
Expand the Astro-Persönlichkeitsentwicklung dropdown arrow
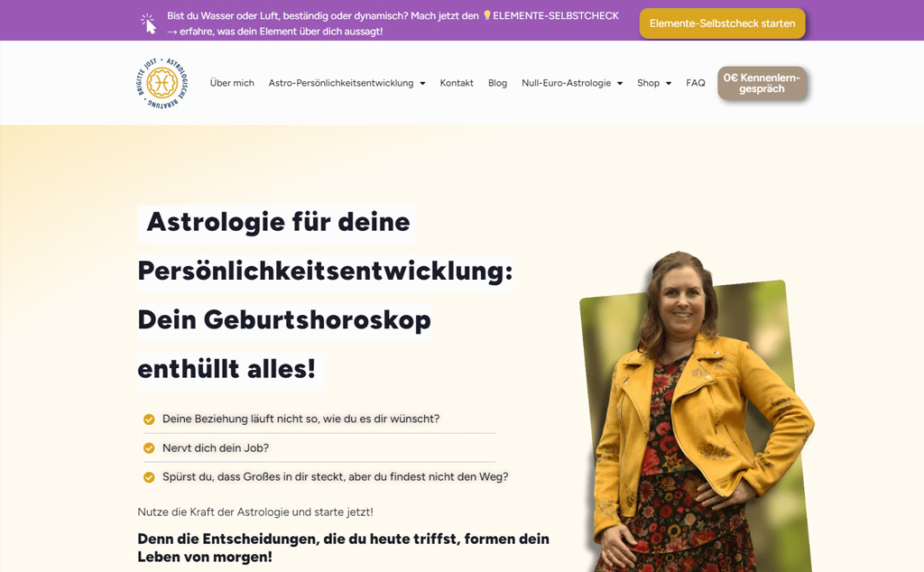tap(422, 84)
